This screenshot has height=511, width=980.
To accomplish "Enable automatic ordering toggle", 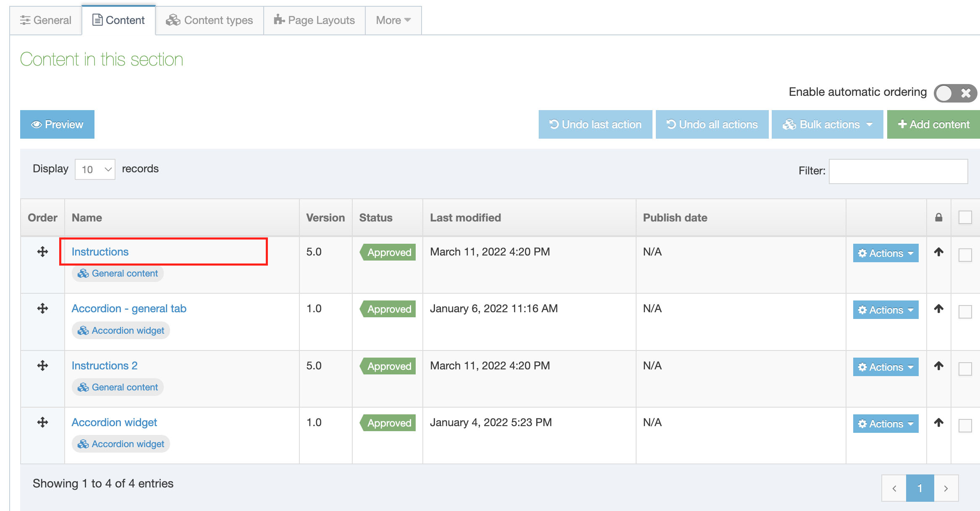I will [x=955, y=93].
